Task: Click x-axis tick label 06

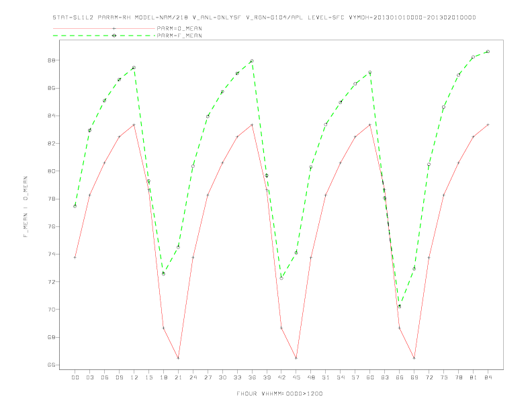Action: click(105, 377)
